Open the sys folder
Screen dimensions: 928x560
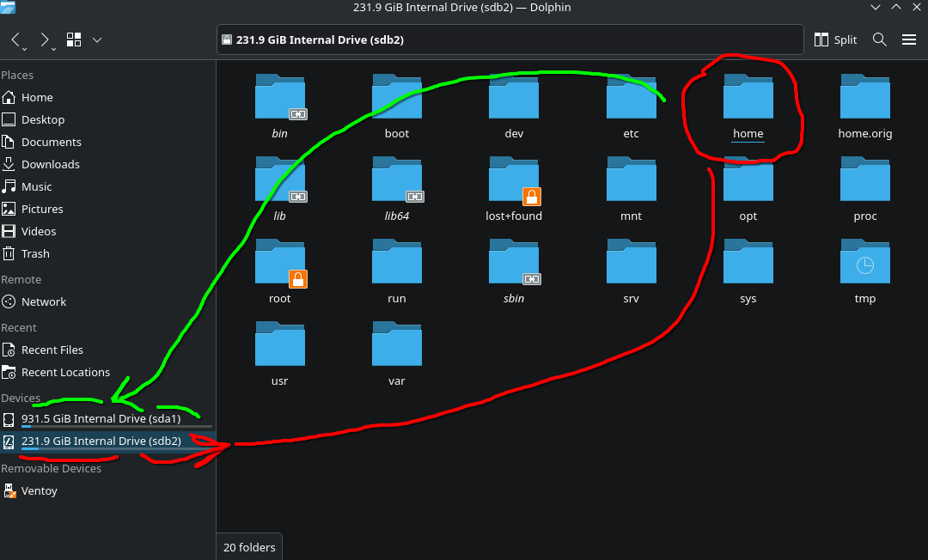(x=748, y=272)
